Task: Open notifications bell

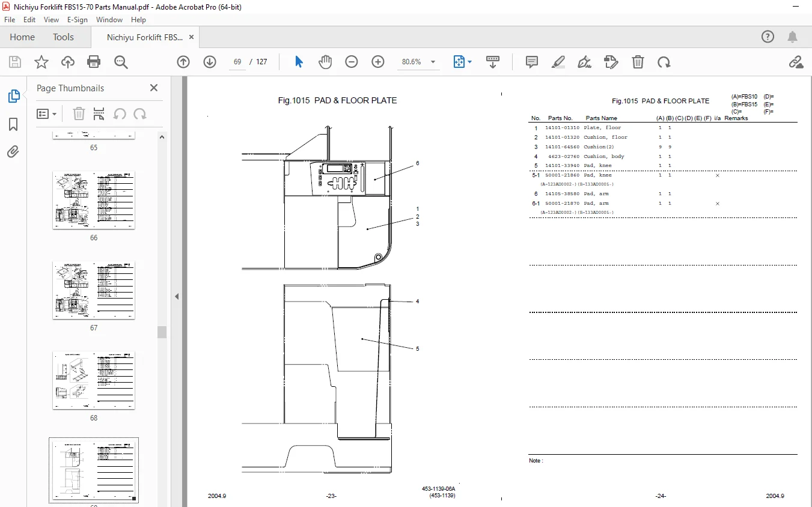Action: pyautogui.click(x=793, y=37)
